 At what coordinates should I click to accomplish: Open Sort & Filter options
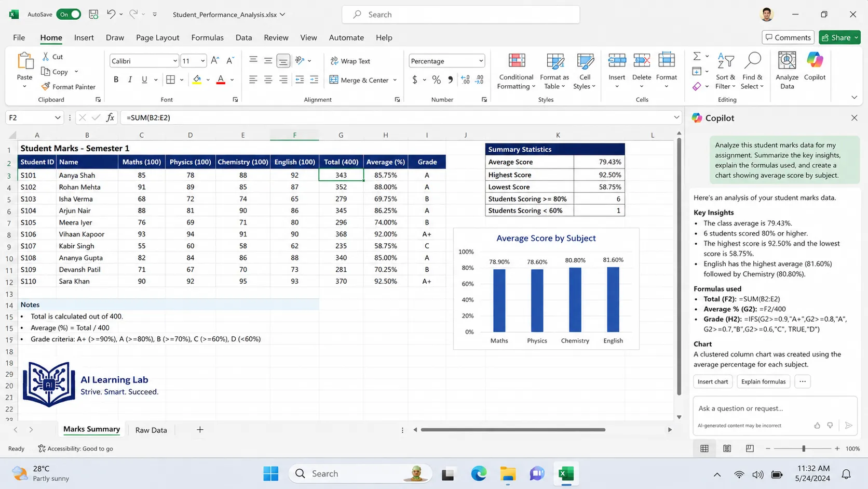click(x=725, y=71)
